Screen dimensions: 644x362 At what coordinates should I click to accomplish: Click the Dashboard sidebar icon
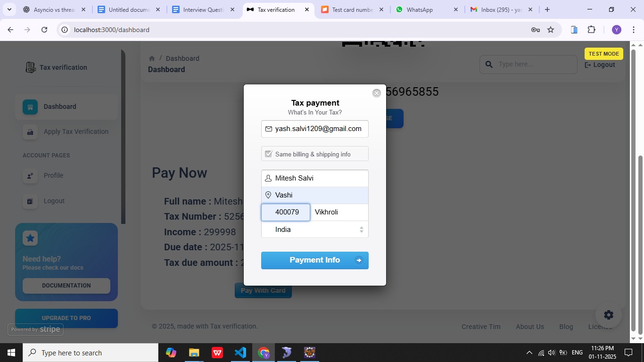[30, 107]
